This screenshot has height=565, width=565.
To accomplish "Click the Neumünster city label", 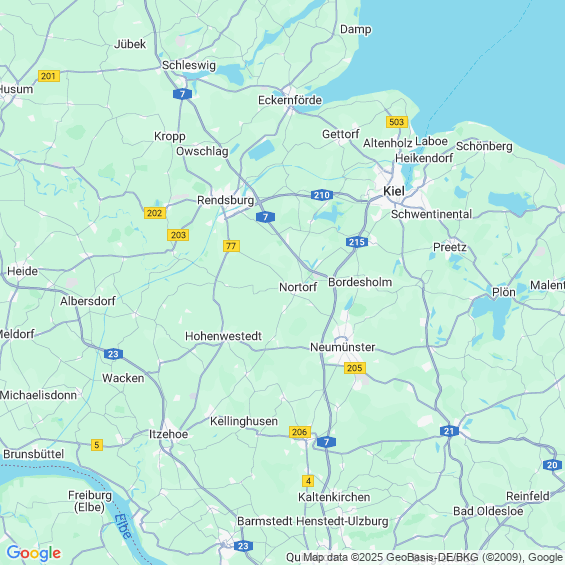I will point(343,347).
